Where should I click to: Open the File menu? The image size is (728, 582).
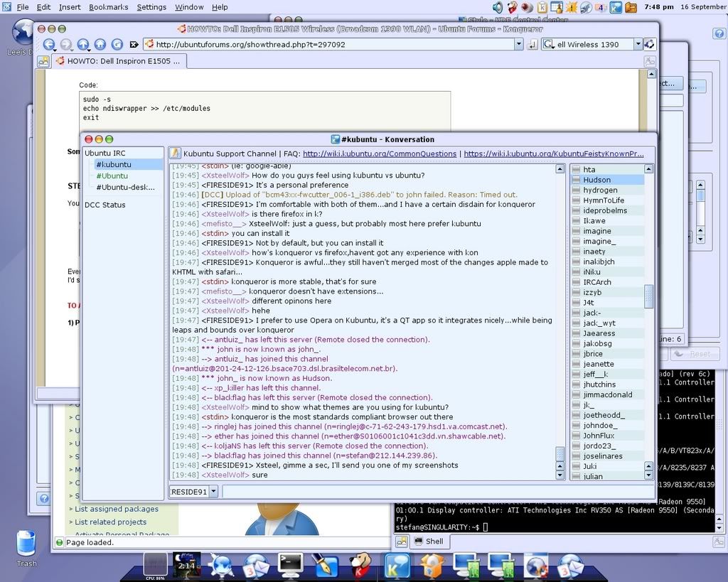coord(23,7)
